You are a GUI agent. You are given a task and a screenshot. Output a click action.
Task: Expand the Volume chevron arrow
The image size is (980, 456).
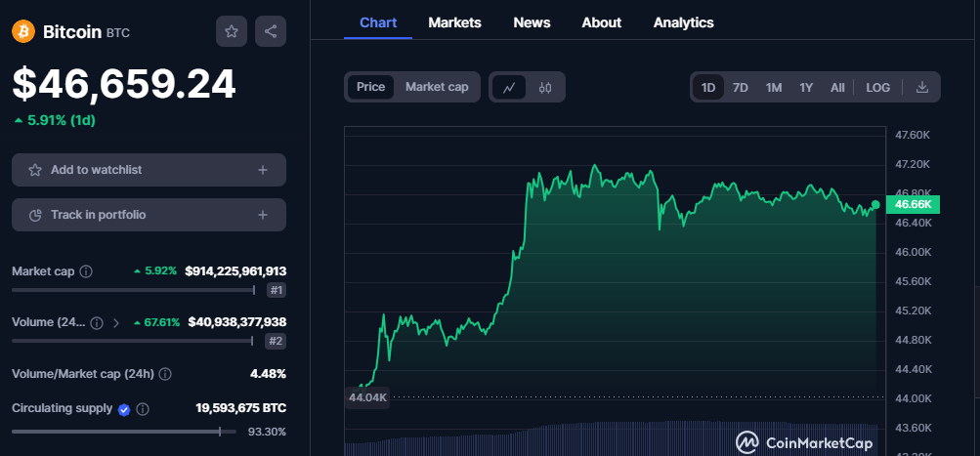115,323
